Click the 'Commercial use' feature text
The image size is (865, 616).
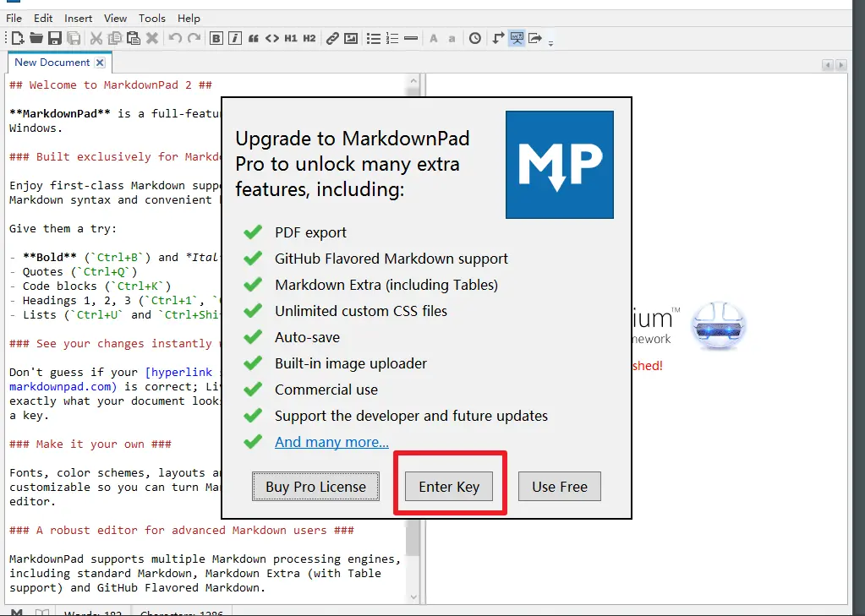coord(326,390)
